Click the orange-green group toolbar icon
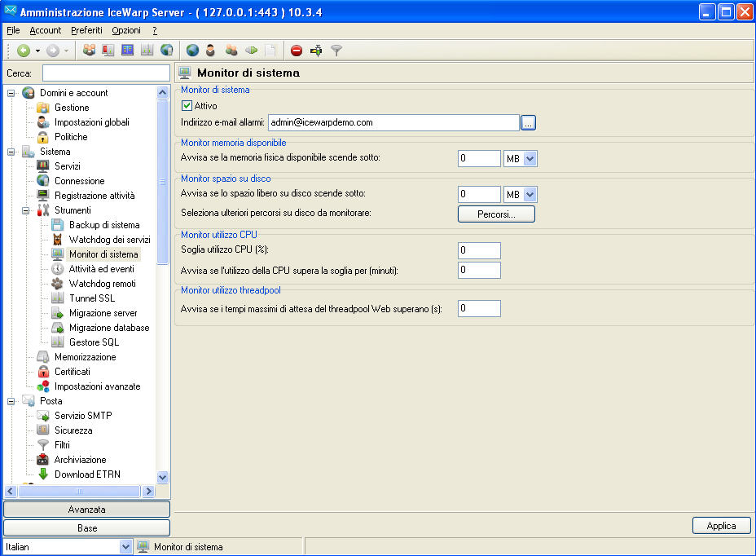The image size is (756, 556). (231, 51)
